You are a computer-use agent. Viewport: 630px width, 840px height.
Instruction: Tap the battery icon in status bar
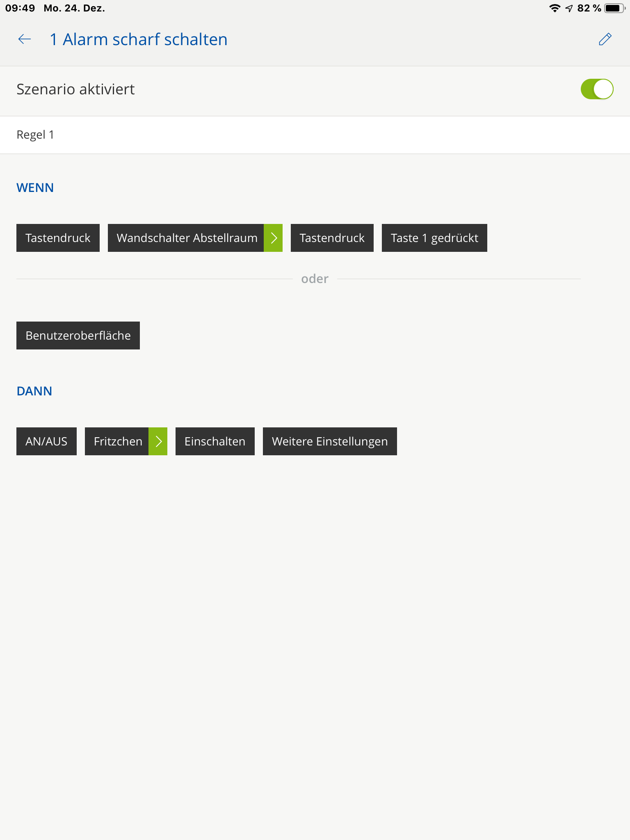tap(614, 8)
